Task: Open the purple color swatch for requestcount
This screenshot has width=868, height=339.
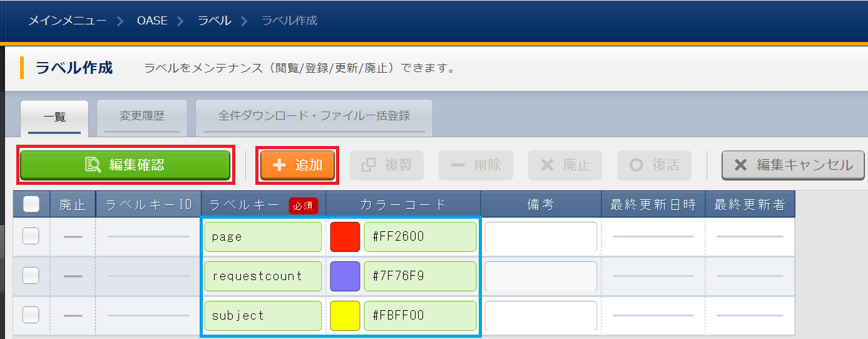Action: [x=345, y=276]
